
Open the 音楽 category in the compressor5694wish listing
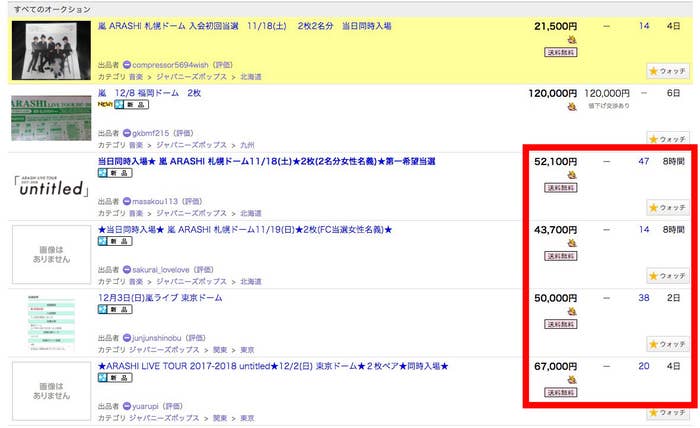(x=136, y=77)
